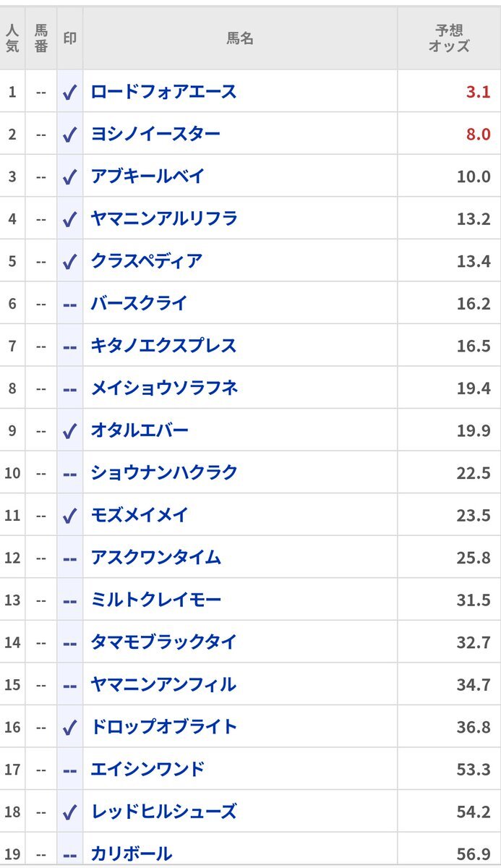Viewport: 501px width, 868px height.
Task: Open the mark selector for キタノエクスプレス
Action: point(69,346)
